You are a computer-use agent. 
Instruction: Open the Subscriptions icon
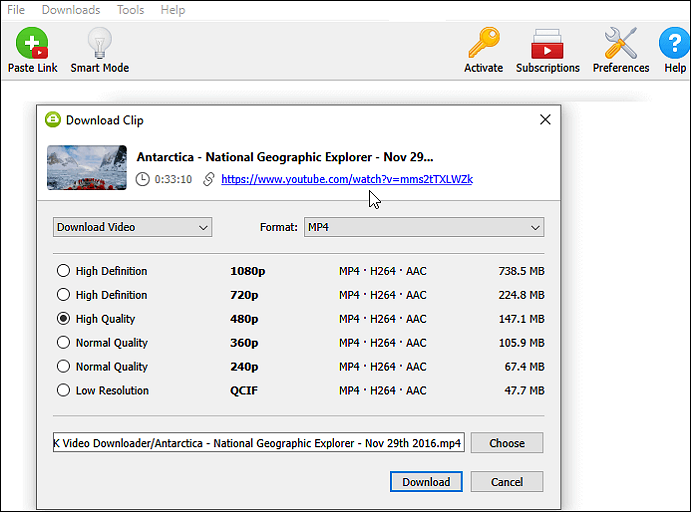547,45
